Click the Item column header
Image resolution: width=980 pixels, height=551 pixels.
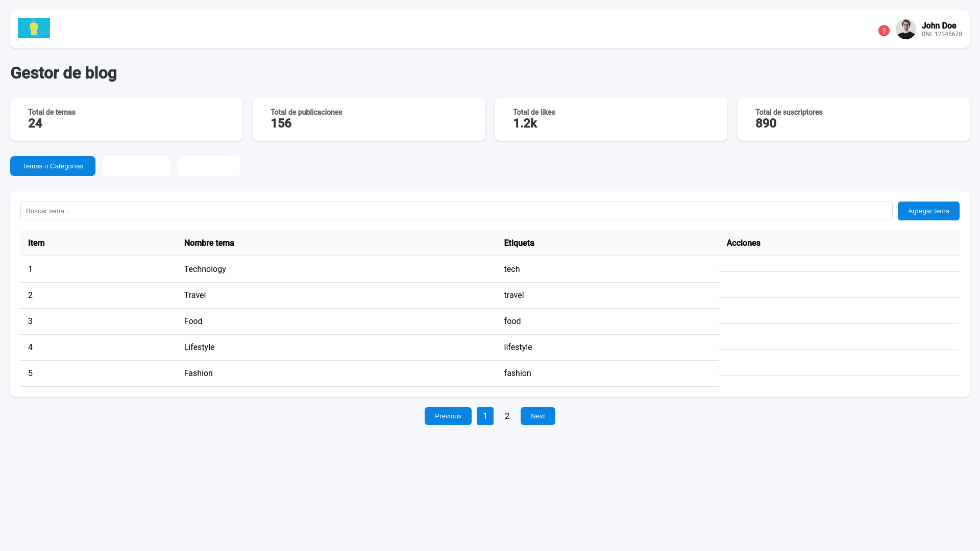pos(36,243)
